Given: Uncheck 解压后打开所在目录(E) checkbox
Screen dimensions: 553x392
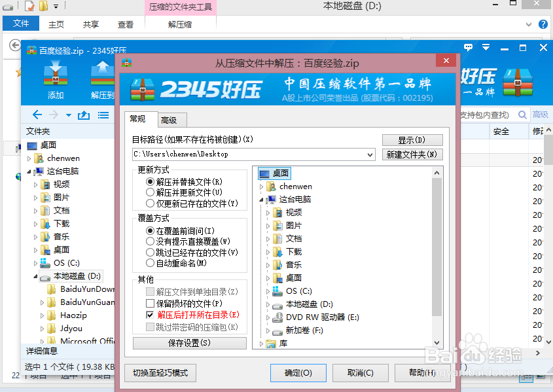Looking at the screenshot, I should [x=151, y=315].
